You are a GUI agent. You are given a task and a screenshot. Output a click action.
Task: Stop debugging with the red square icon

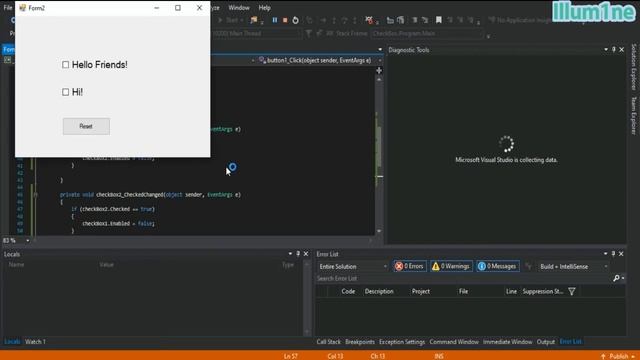285,20
